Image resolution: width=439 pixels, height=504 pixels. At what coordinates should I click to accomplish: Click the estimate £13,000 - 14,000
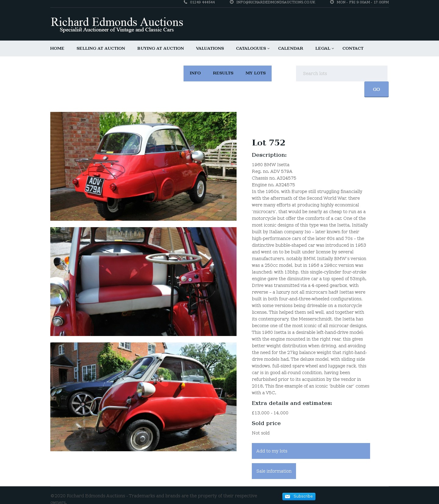click(270, 413)
